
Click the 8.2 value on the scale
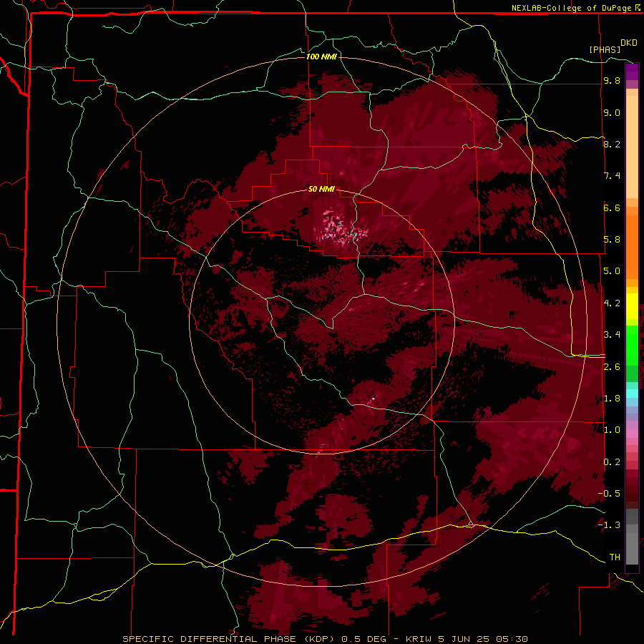click(612, 144)
